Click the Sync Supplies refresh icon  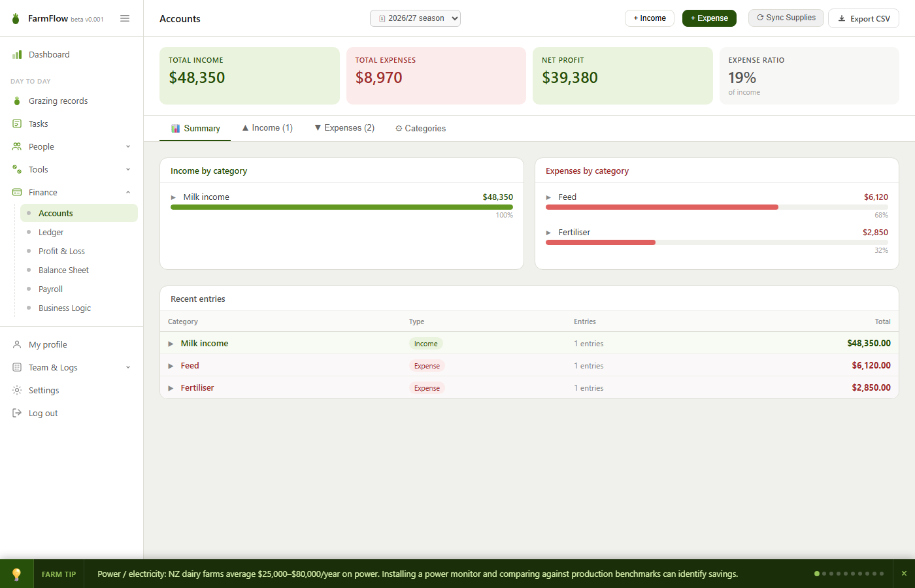coord(760,18)
